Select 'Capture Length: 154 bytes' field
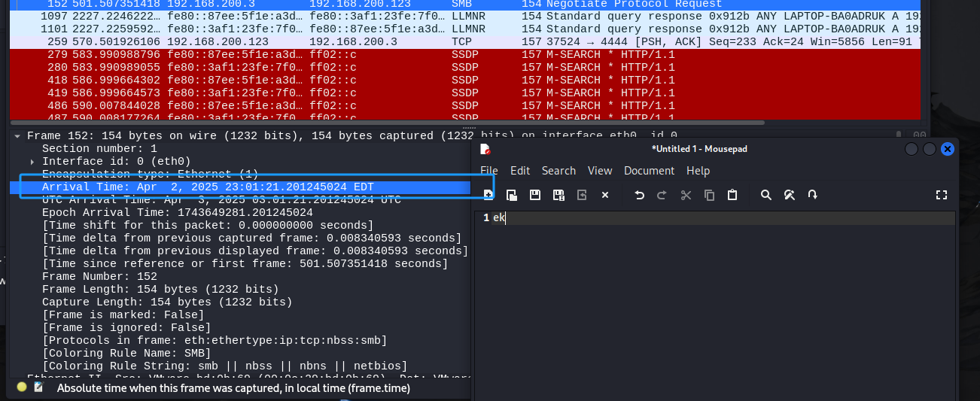The image size is (980, 401). click(167, 302)
